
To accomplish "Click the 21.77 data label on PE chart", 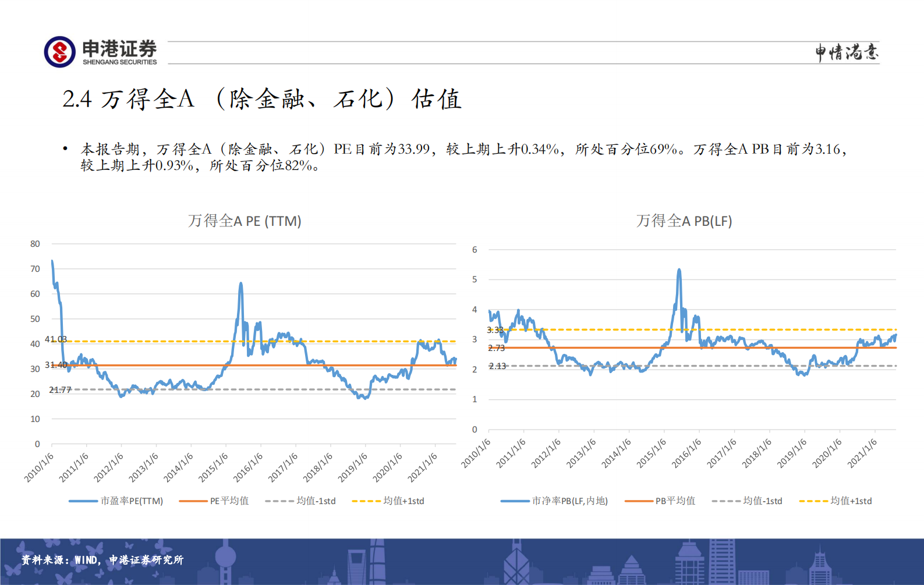I will point(60,390).
